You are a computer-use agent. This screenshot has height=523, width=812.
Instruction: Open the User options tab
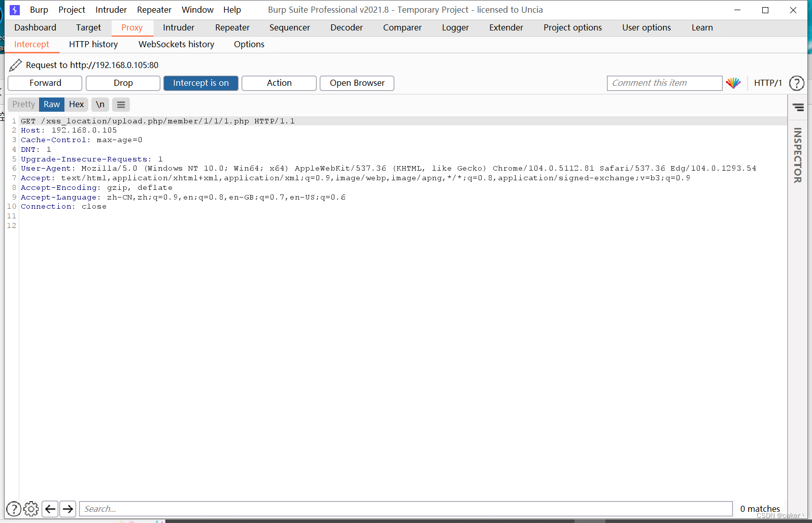coord(647,28)
